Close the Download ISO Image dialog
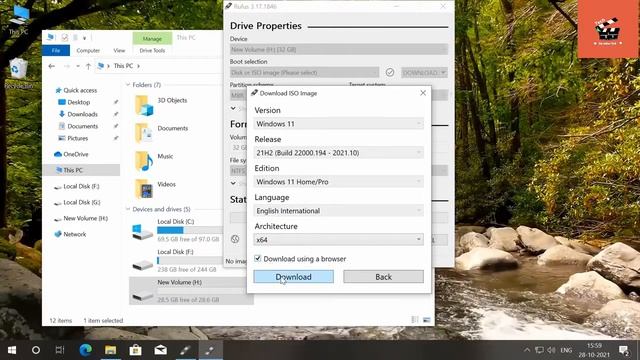Viewport: 640px width, 360px height. pyautogui.click(x=423, y=93)
